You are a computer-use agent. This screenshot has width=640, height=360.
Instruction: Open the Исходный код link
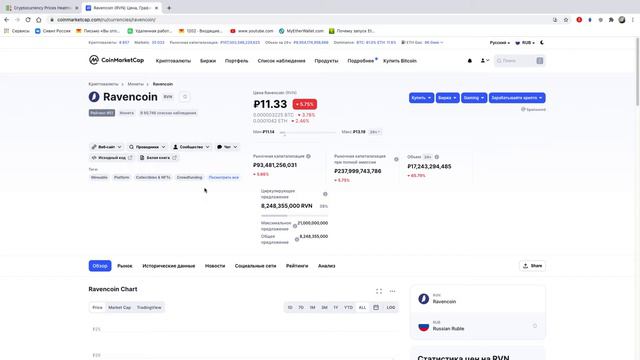tap(111, 158)
